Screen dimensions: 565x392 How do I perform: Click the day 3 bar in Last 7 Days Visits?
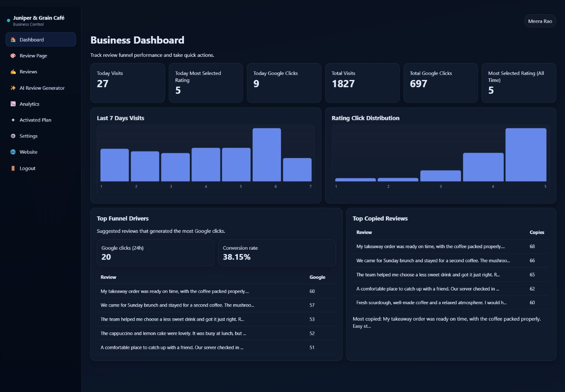coord(175,167)
